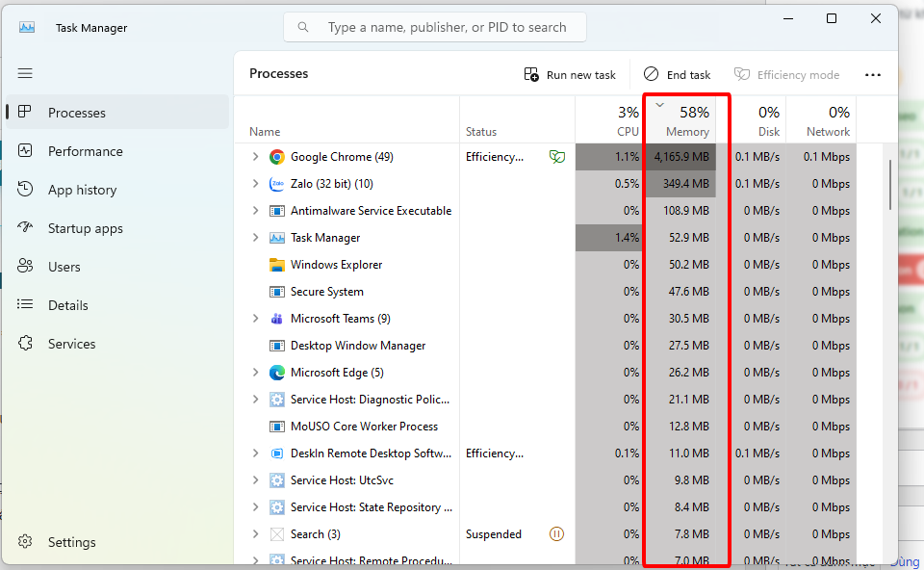Click the search box for name, publisher, PID

click(435, 27)
